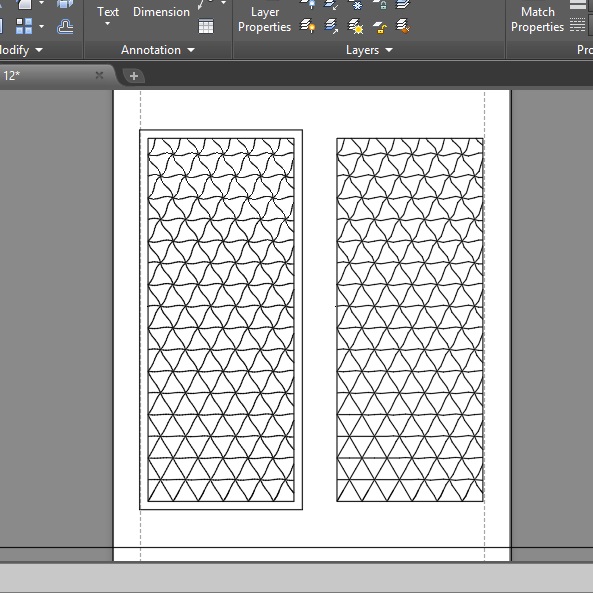Click the Table icon in Annotation panel
The height and width of the screenshot is (612, 593).
coord(206,27)
